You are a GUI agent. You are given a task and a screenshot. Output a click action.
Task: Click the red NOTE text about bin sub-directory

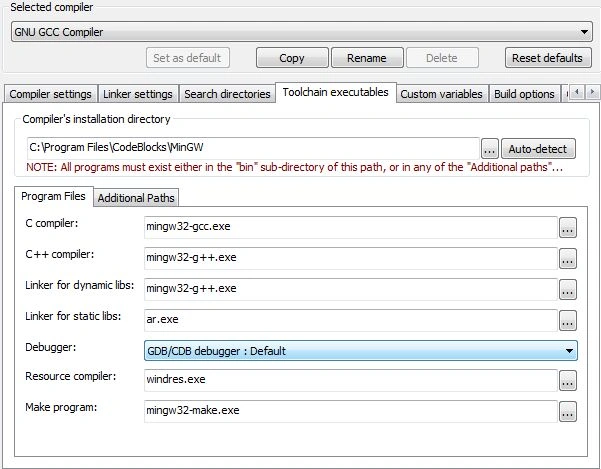[x=294, y=167]
